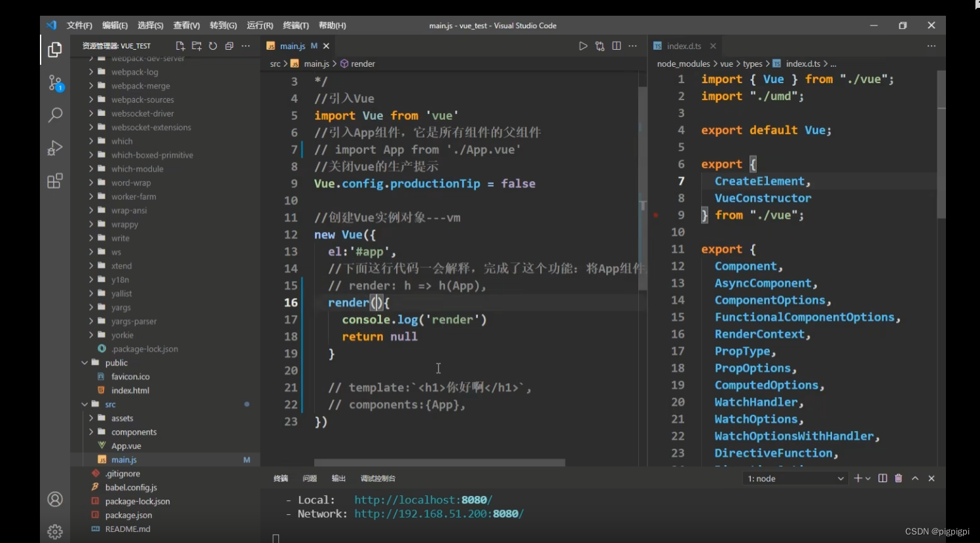Switch to the 问题 panel tab
The width and height of the screenshot is (980, 543).
310,479
